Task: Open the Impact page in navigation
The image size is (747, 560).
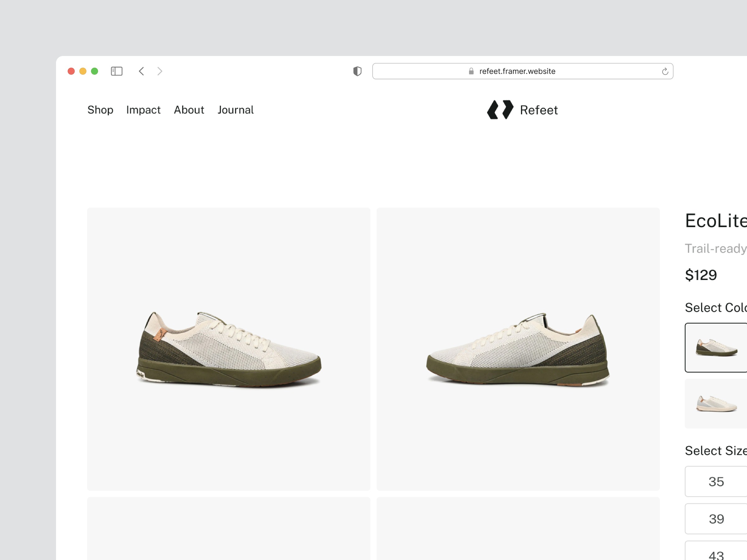Action: point(143,110)
